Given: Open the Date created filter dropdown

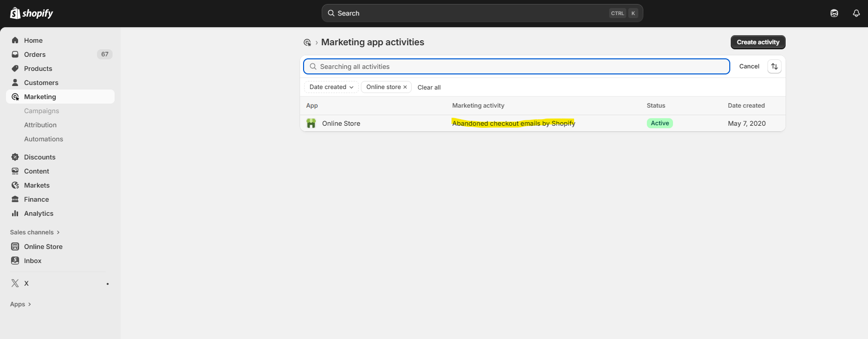Looking at the screenshot, I should point(331,87).
